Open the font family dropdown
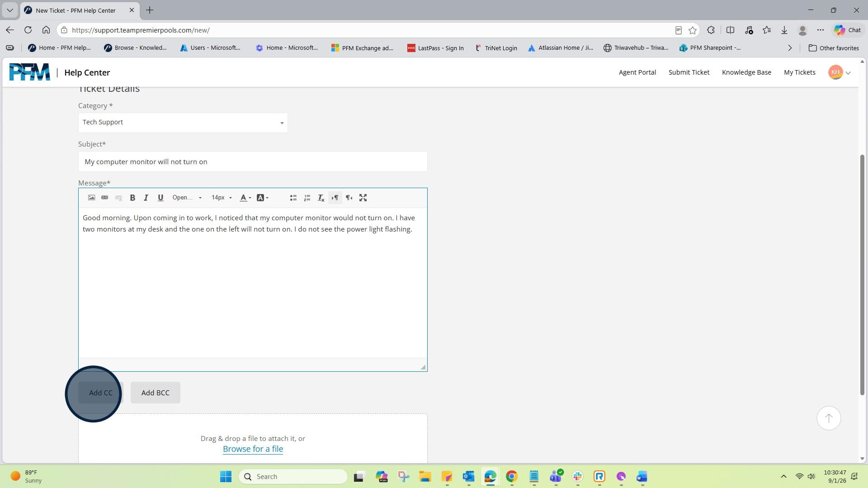 point(187,198)
